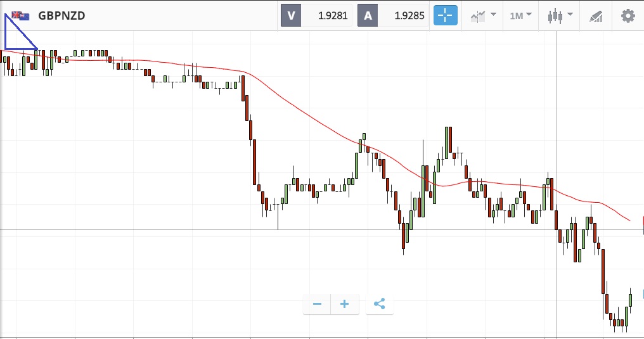Click the GBPNZD flag icon
Viewport: 644px width, 339px height.
pyautogui.click(x=20, y=16)
